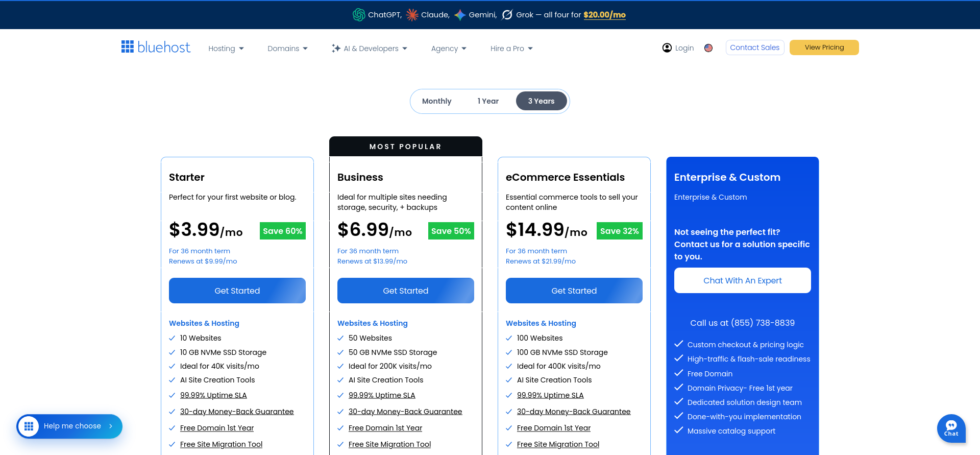This screenshot has height=455, width=980.
Task: Open eCommerce plan's 99.99% Uptime SLA link
Action: pos(550,395)
